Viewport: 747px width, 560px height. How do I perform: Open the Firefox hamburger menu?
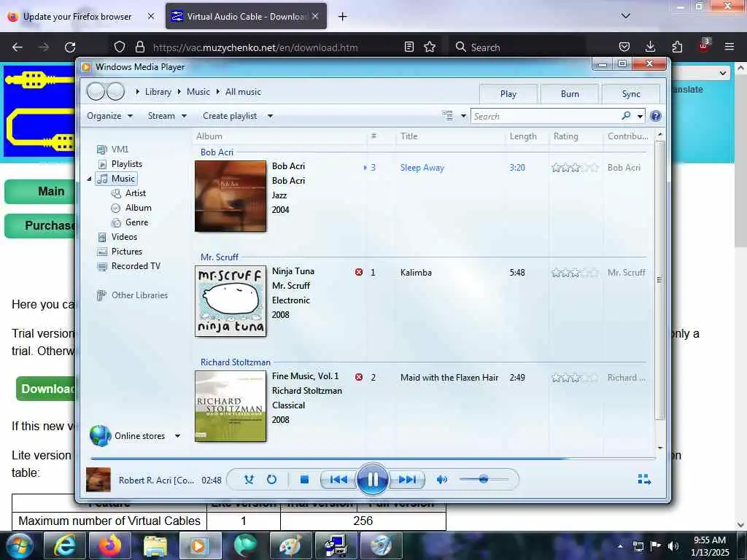pos(729,47)
